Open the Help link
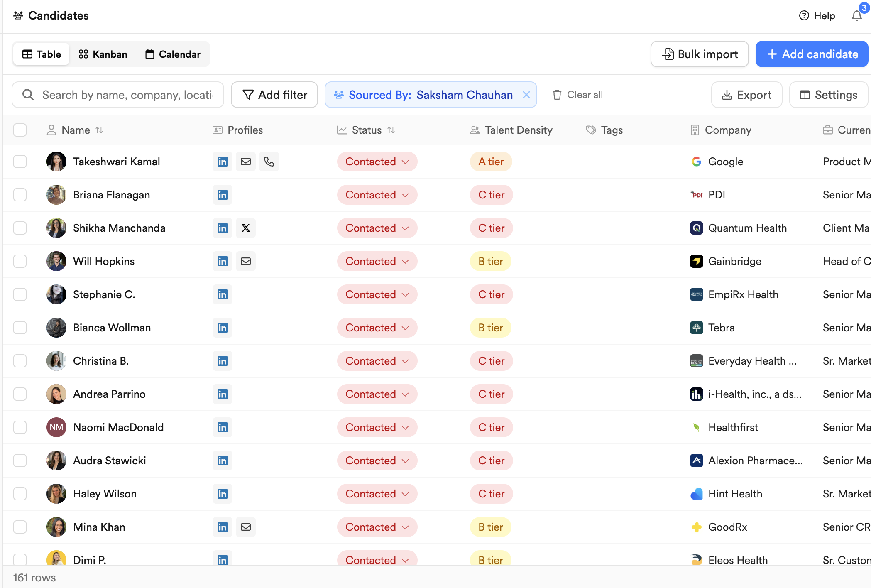Viewport: 871px width, 588px height. pos(817,16)
